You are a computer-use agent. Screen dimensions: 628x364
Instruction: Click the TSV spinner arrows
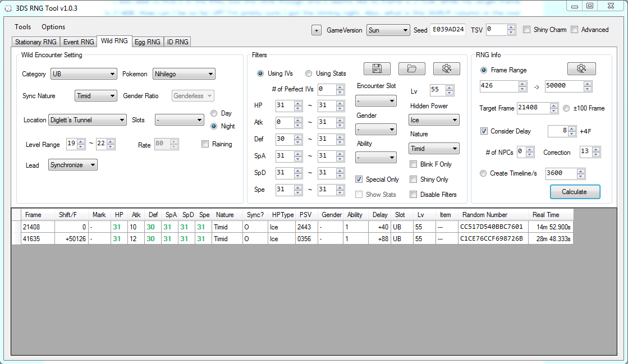point(511,30)
